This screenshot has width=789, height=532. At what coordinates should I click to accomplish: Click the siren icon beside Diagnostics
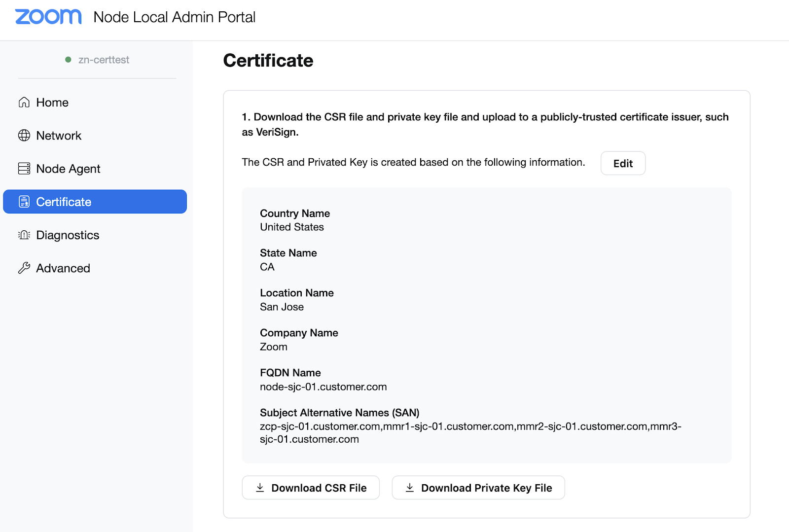pyautogui.click(x=24, y=235)
